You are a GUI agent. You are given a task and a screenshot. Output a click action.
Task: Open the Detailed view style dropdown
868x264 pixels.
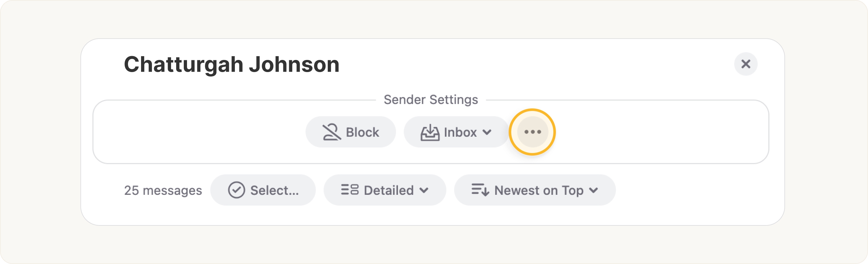tap(424, 190)
